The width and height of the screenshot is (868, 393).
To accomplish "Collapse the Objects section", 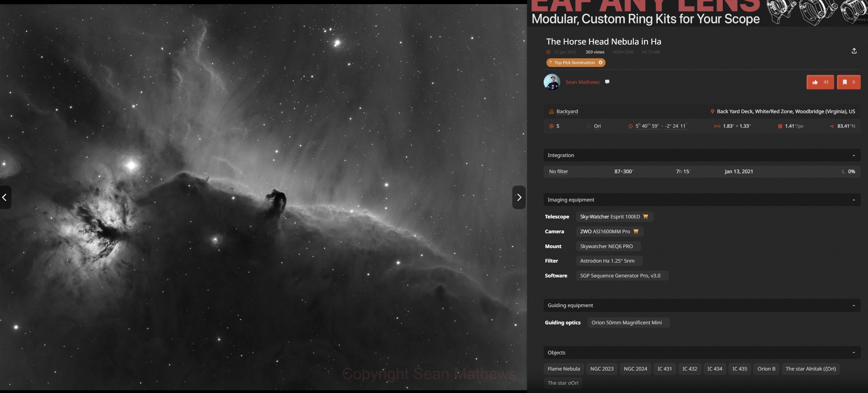I will [x=853, y=353].
